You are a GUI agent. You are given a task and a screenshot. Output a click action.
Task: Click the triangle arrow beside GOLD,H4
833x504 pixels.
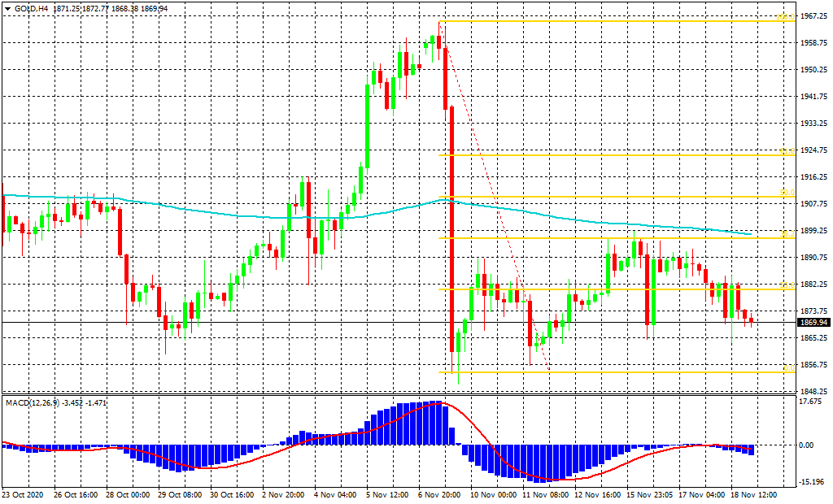pyautogui.click(x=7, y=8)
